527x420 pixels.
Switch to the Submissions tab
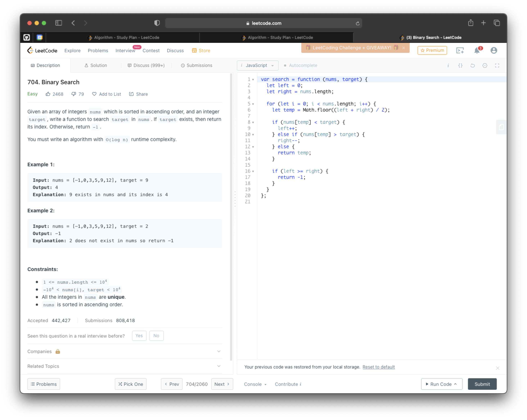196,66
